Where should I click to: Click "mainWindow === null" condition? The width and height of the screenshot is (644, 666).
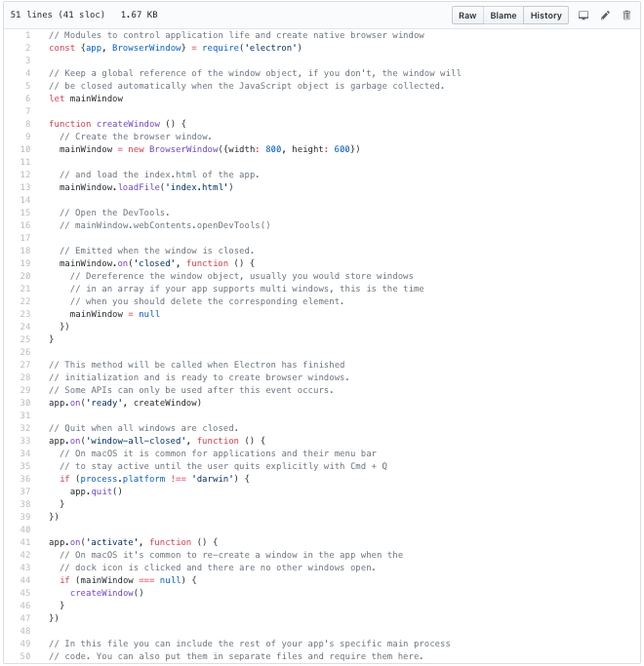pyautogui.click(x=131, y=580)
